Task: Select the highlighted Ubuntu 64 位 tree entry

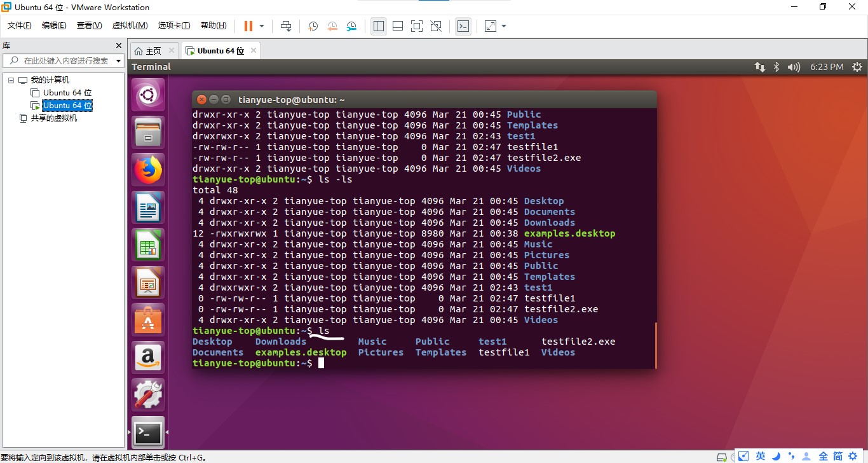Action: (x=67, y=106)
